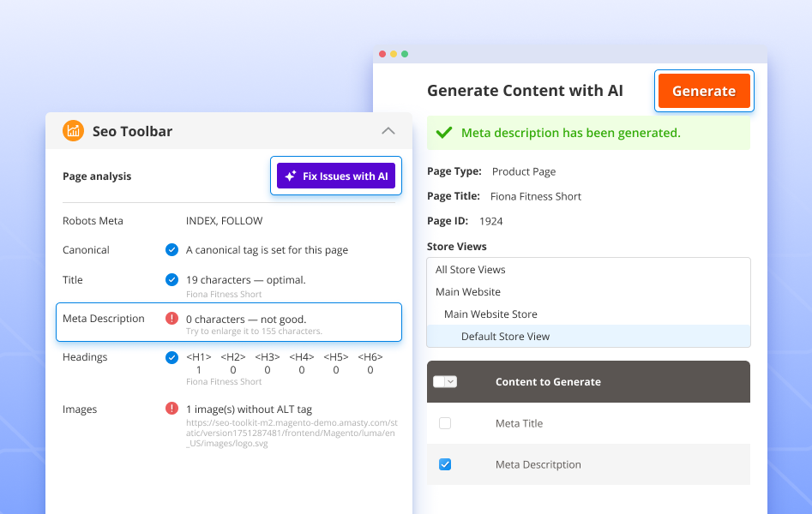Click the blue checkmark beside Headings
This screenshot has height=514, width=812.
point(171,357)
